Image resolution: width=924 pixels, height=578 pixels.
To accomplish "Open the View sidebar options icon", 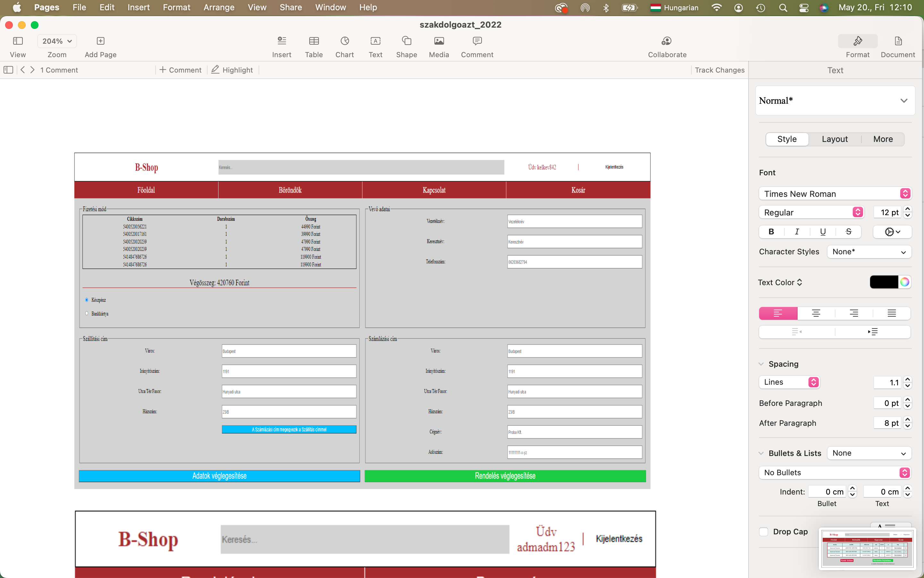I will pos(18,41).
